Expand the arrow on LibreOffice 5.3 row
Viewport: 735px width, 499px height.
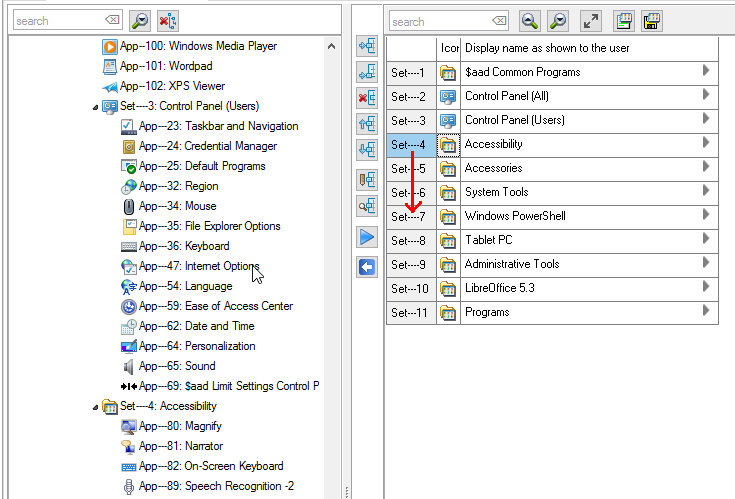pyautogui.click(x=706, y=287)
